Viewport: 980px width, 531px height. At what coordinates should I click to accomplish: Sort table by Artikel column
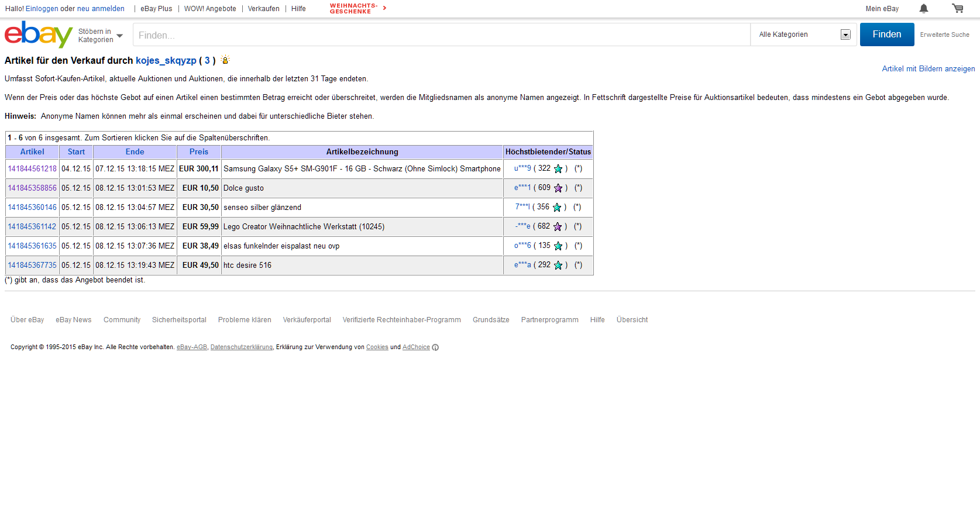point(32,151)
